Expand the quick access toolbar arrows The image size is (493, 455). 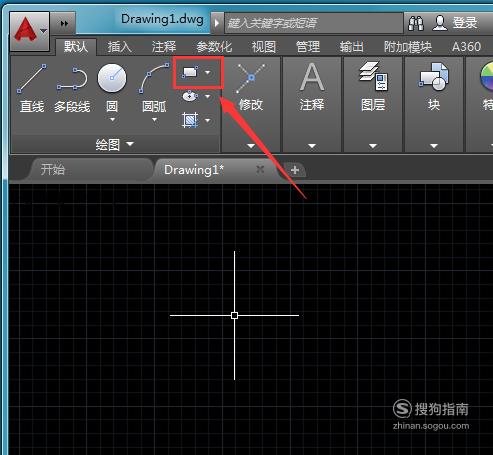tap(64, 23)
